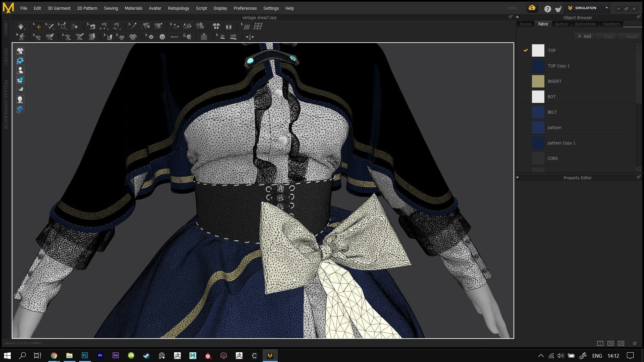Select the Select/Move tool
The width and height of the screenshot is (644, 362).
pyautogui.click(x=37, y=26)
